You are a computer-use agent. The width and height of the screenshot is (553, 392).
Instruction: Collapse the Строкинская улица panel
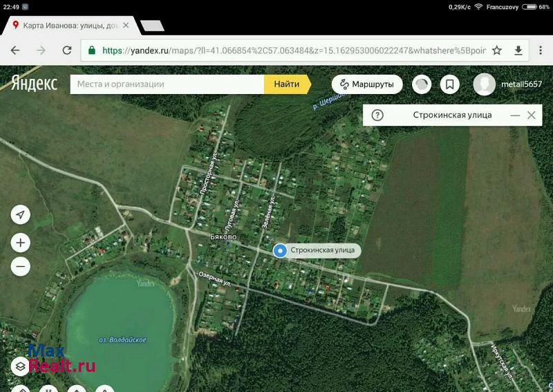514,115
